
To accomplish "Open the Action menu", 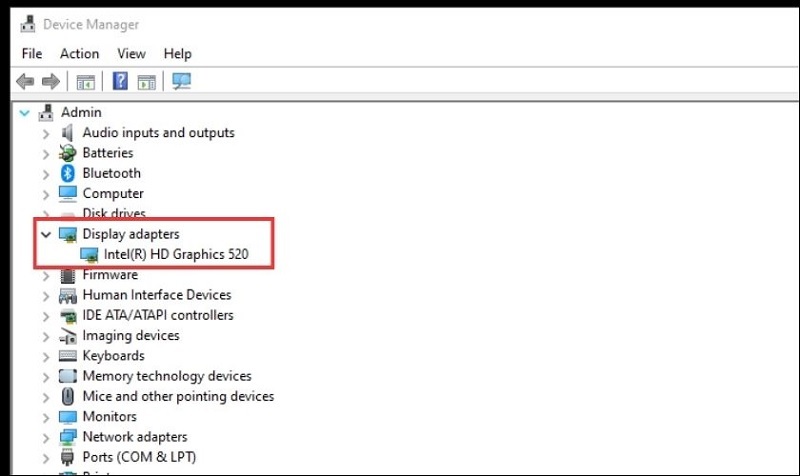I will coord(79,53).
